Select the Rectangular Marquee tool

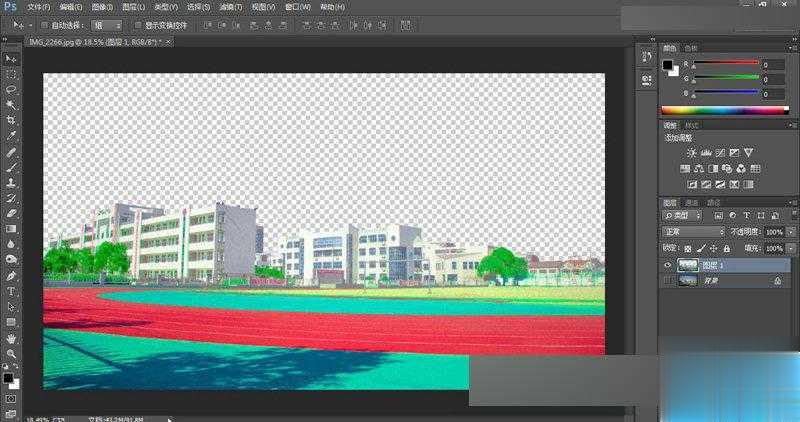pyautogui.click(x=11, y=74)
